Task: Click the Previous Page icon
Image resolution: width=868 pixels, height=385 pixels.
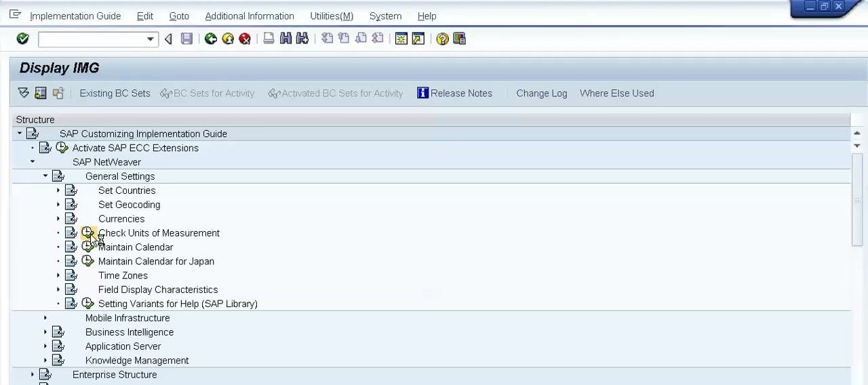Action: coord(344,39)
